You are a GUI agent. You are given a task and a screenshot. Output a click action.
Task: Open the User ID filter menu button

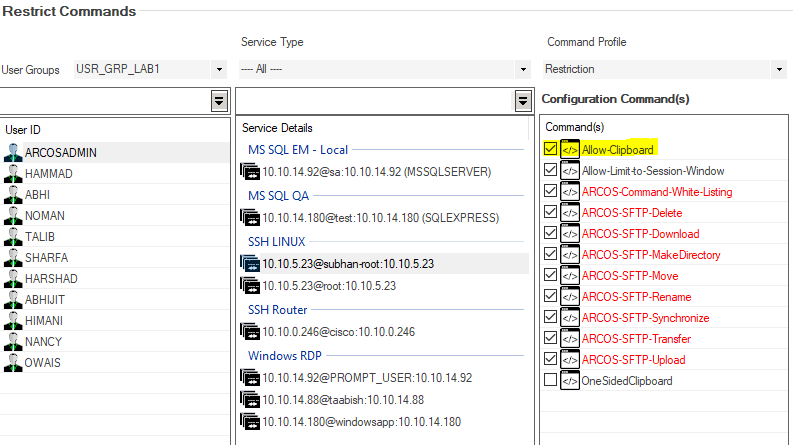click(219, 102)
